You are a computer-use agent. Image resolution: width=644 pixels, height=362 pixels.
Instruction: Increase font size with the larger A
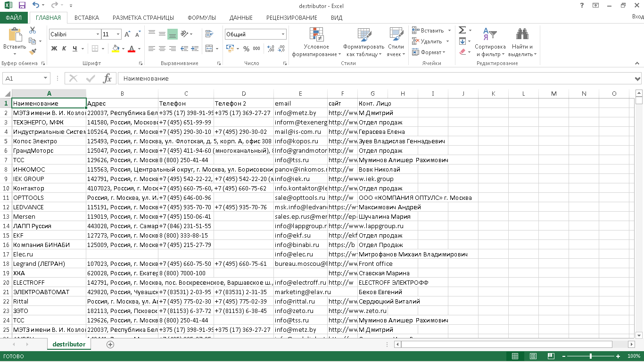(128, 34)
